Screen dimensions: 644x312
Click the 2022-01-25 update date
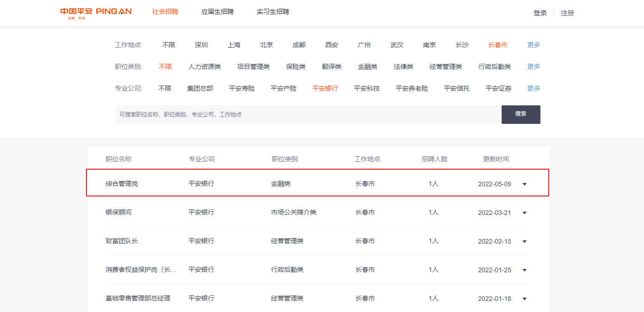click(x=495, y=270)
